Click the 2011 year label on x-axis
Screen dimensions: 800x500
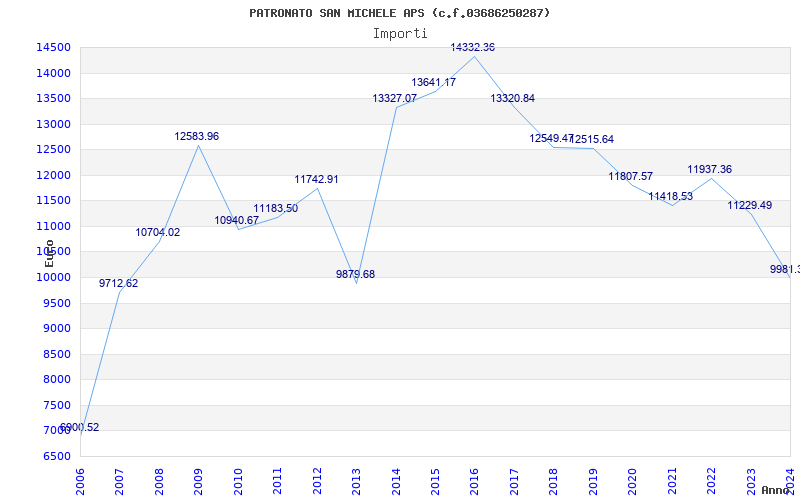click(x=278, y=482)
